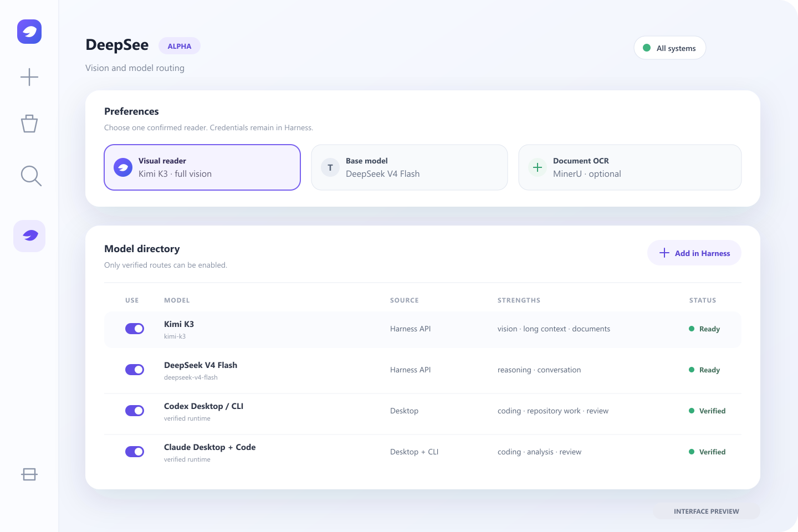
Task: Toggle the Codex Desktop / CLI switch
Action: click(135, 411)
